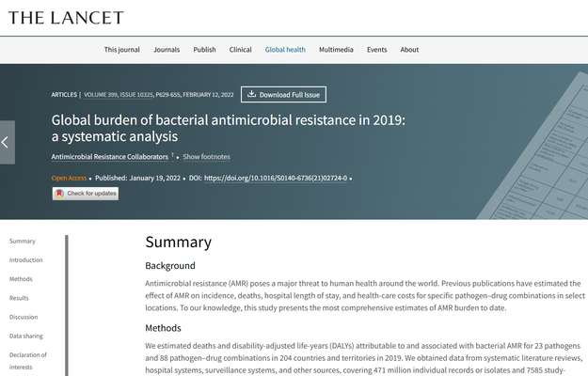
Task: Click the previous article arrow icon
Action: 7,142
